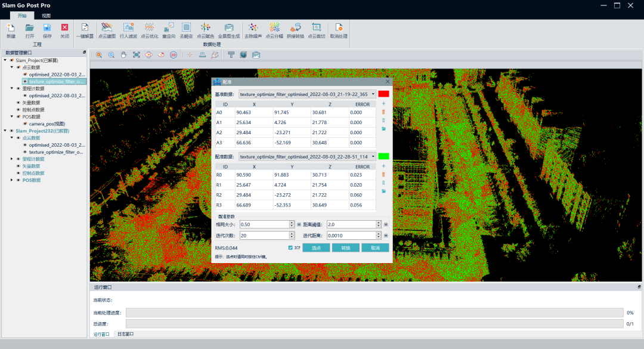Open the 全景图生成 panorama generation tool
644x349 pixels.
pos(228,28)
